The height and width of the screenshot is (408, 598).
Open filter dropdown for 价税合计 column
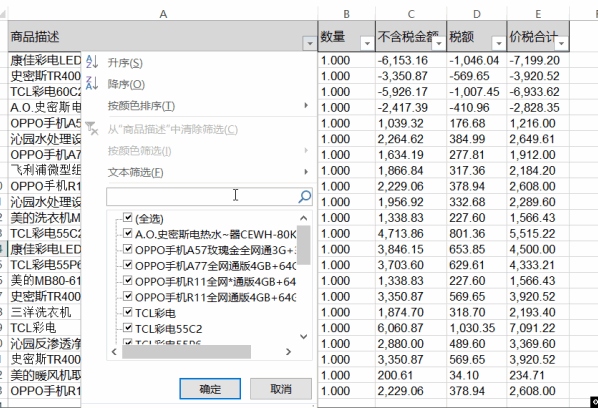[x=561, y=44]
